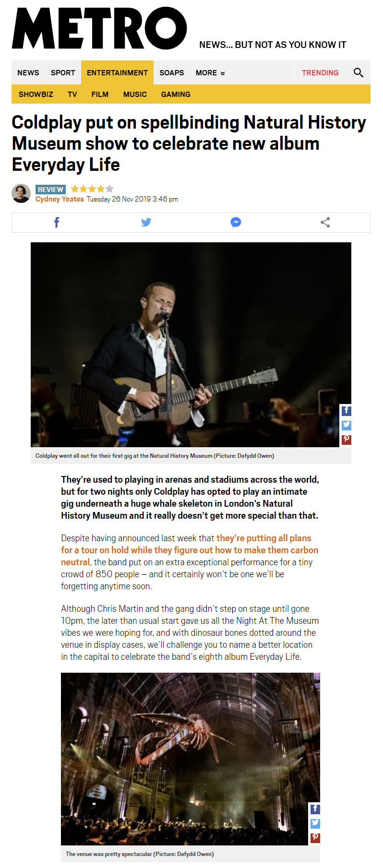This screenshot has height=868, width=383.
Task: Click the Metro logo
Action: pos(99,28)
